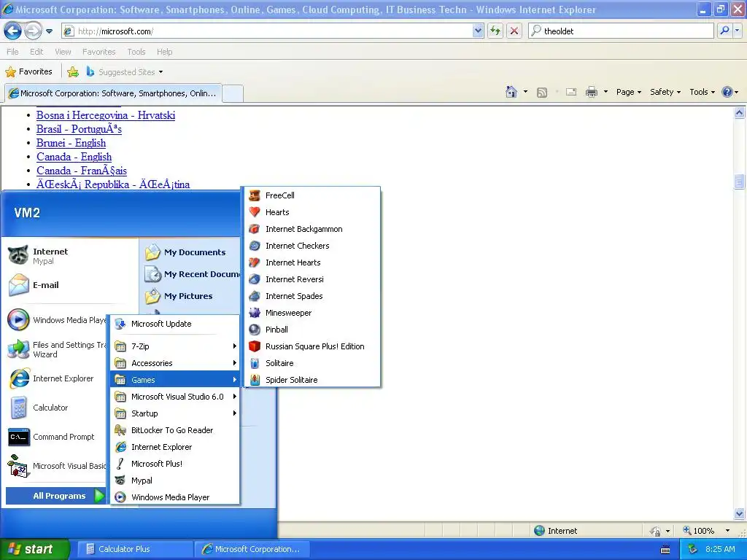Open Microsoft Visual Basic from Start menu

click(x=56, y=466)
